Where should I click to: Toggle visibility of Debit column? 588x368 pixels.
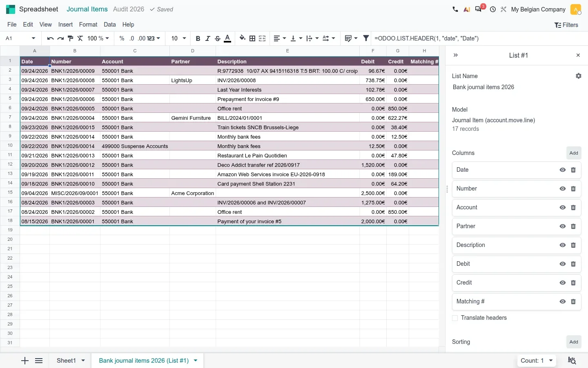click(563, 264)
